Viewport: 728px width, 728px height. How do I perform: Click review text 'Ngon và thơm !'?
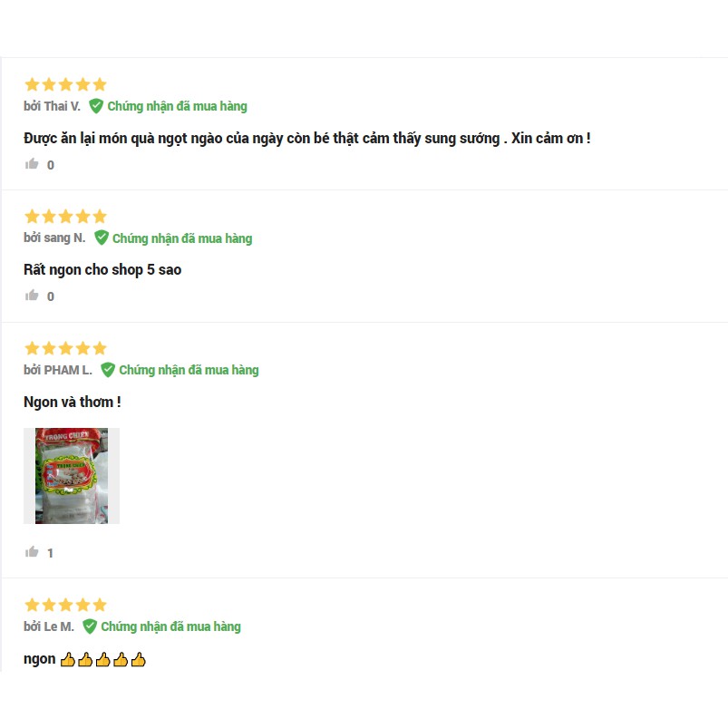click(x=73, y=402)
